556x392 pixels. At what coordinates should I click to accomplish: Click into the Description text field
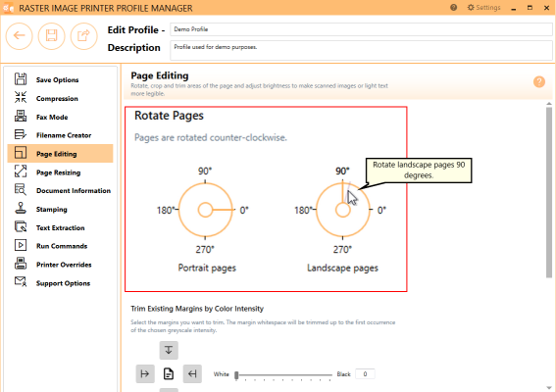point(361,50)
